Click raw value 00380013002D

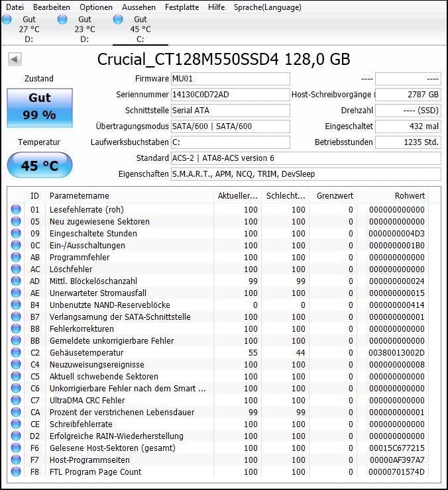coord(396,352)
